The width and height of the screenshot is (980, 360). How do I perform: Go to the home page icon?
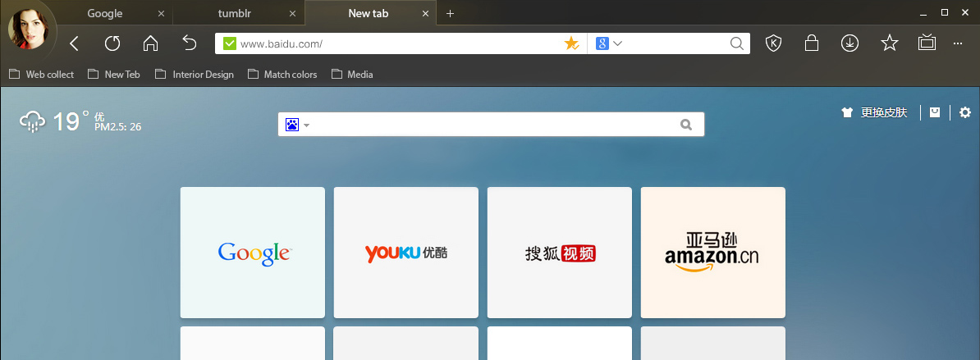[151, 43]
